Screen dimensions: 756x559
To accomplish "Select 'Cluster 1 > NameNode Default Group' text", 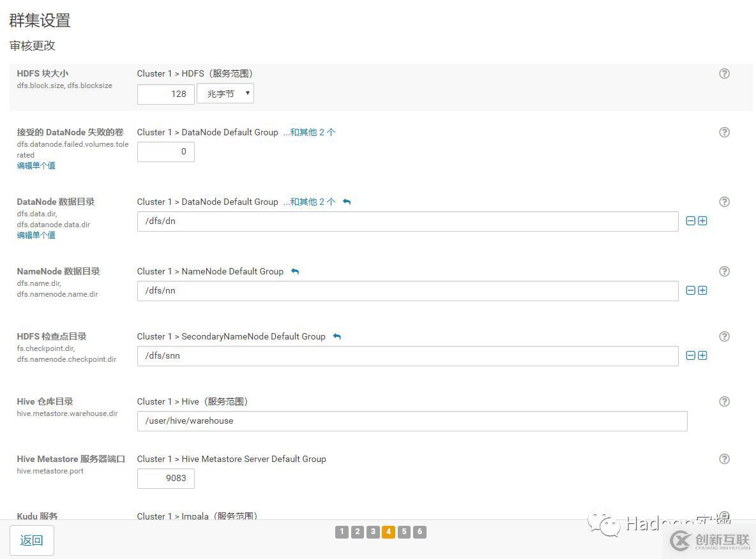I will [210, 272].
